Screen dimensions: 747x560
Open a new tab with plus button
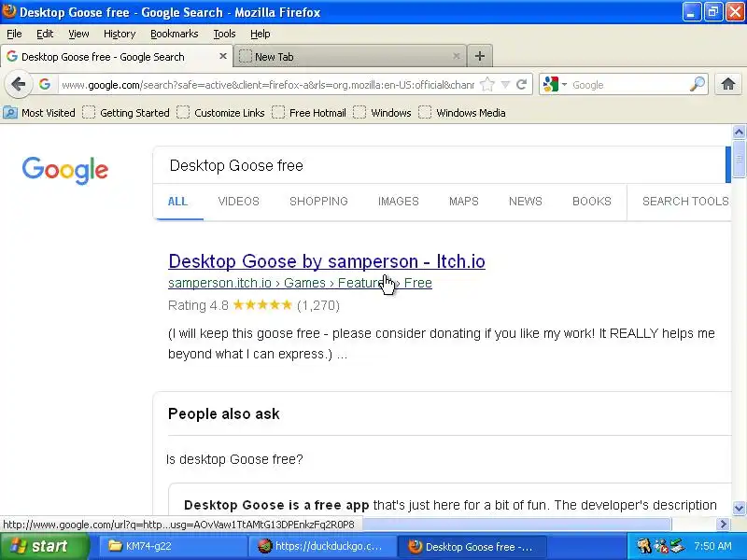pos(480,56)
